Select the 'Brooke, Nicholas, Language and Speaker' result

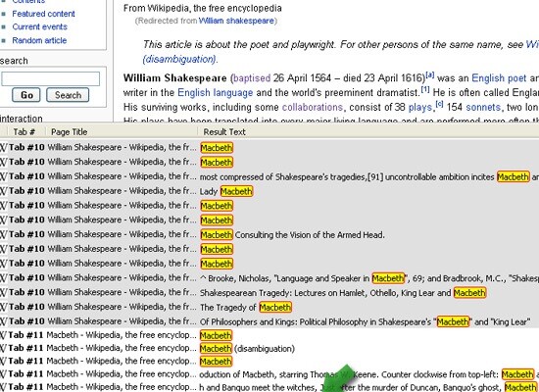269,278
